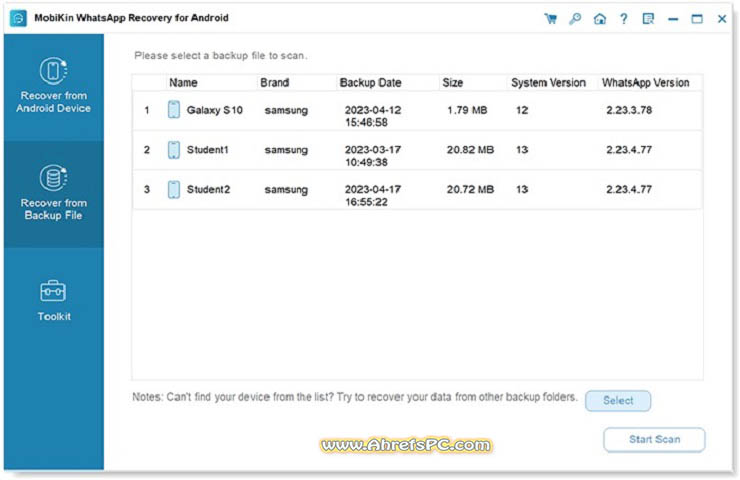Sort by the Size column header
Image resolution: width=740 pixels, height=480 pixels.
click(x=453, y=83)
